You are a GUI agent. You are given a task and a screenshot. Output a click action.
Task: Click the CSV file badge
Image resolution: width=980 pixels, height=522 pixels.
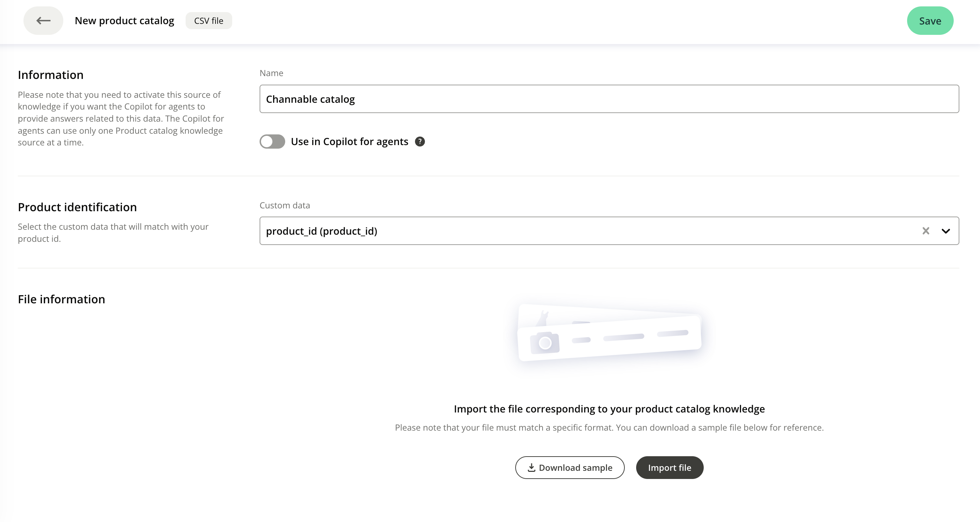[208, 21]
